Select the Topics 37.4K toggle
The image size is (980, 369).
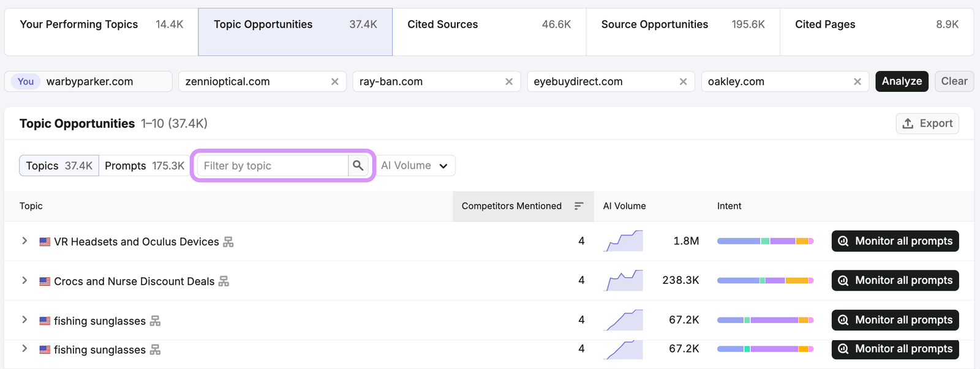tap(59, 166)
